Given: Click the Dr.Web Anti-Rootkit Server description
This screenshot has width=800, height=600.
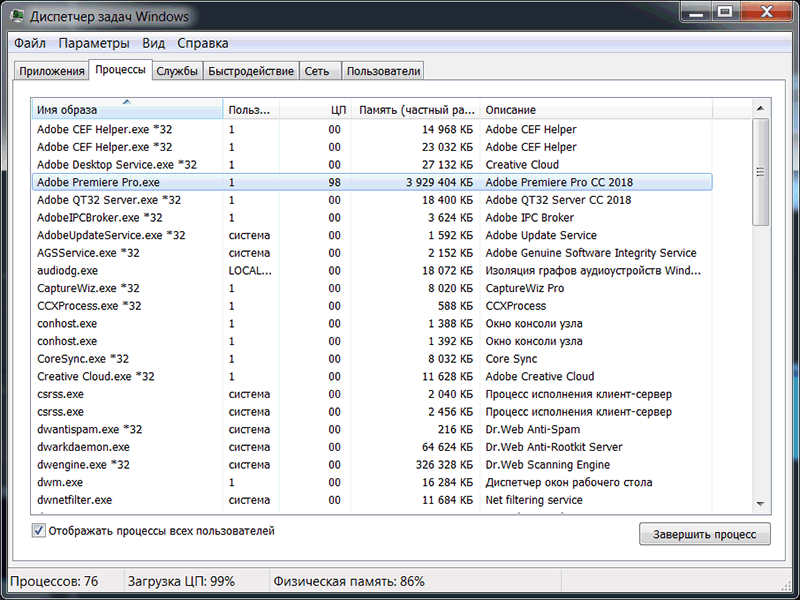Looking at the screenshot, I should pyautogui.click(x=554, y=447).
